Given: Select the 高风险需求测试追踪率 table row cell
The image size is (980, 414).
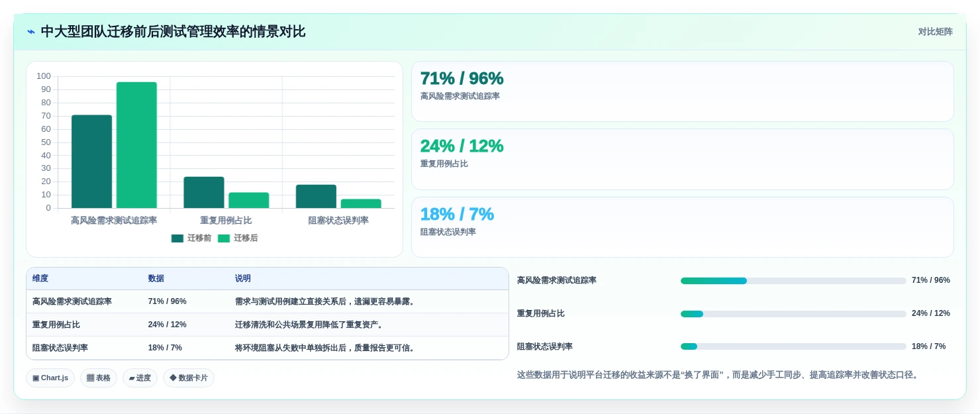Looking at the screenshot, I should (x=72, y=301).
